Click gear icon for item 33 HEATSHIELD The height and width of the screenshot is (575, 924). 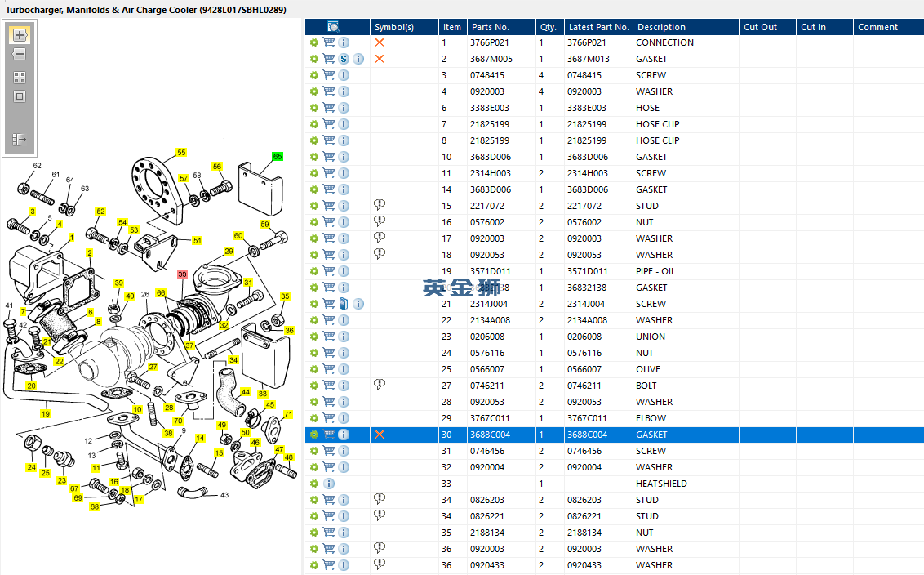tap(314, 484)
